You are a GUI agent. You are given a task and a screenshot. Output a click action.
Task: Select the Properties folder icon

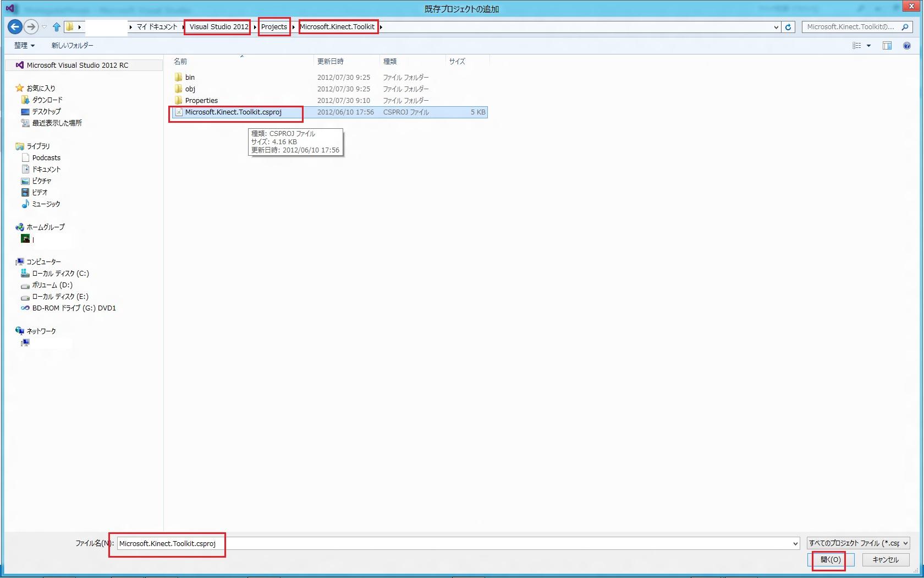[x=178, y=100]
